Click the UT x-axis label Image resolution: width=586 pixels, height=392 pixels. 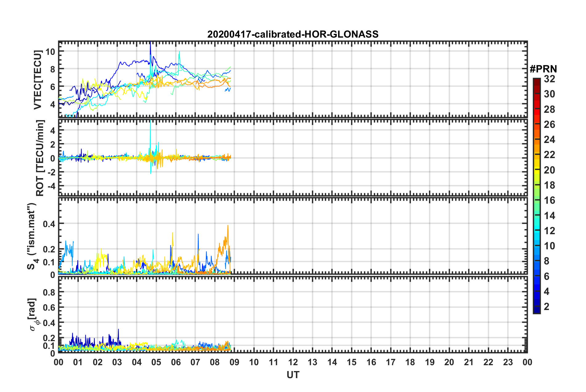pos(293,375)
